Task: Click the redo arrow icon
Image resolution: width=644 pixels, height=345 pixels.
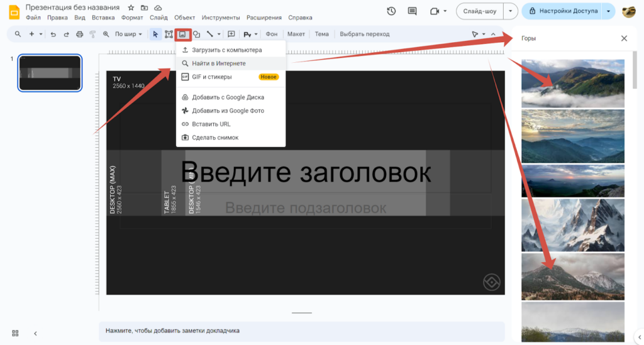Action: click(66, 35)
